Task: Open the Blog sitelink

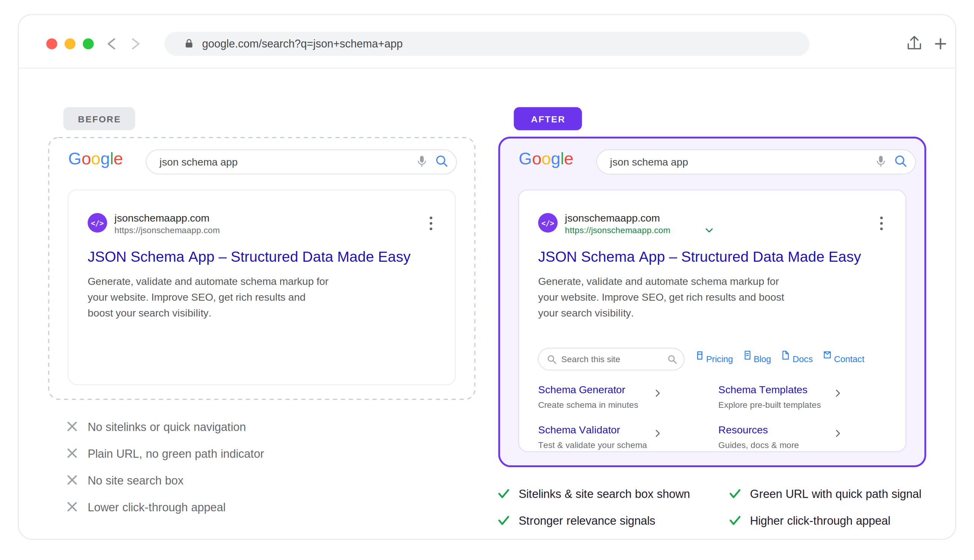Action: (762, 359)
